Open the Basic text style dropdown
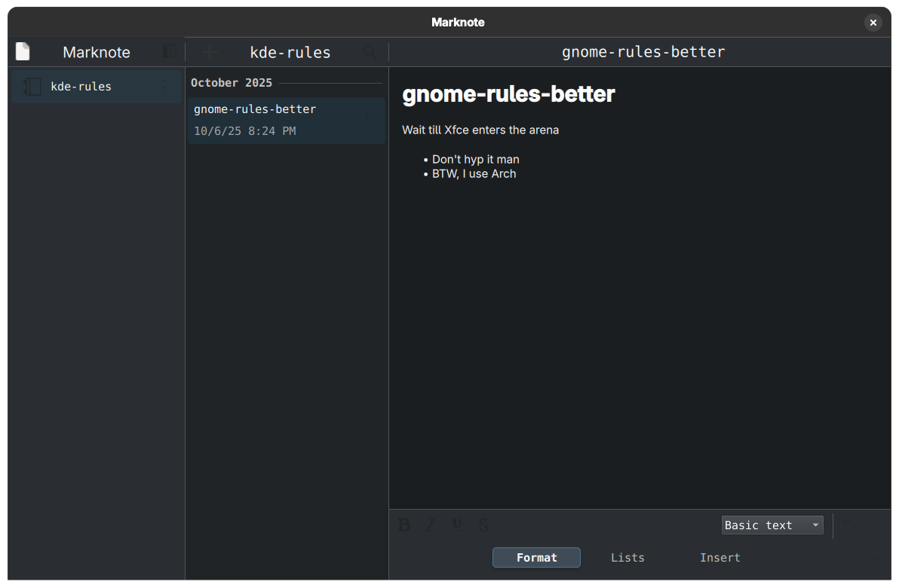The width and height of the screenshot is (899, 588). [x=767, y=525]
